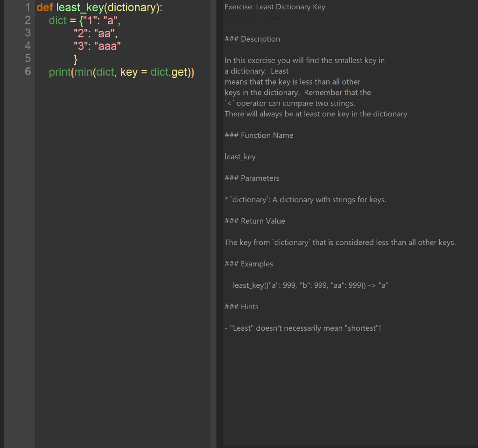
Task: Click the '### Hints' heading
Action: pyautogui.click(x=241, y=307)
